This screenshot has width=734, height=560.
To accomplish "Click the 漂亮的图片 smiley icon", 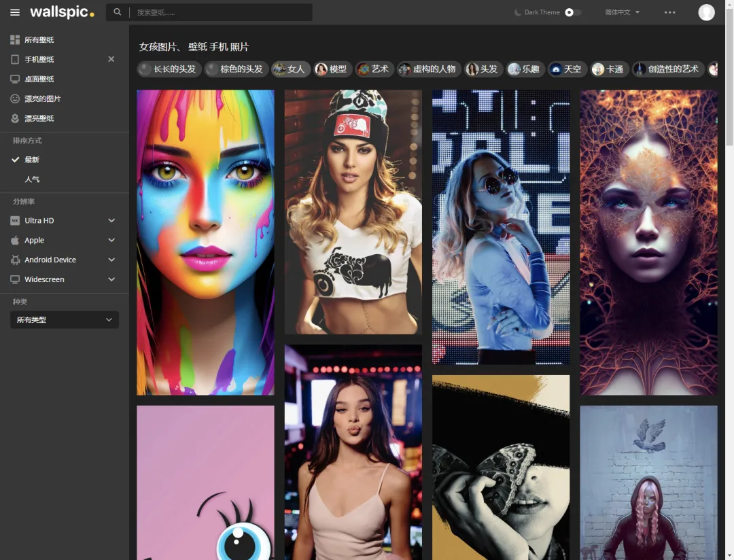I will (x=15, y=99).
